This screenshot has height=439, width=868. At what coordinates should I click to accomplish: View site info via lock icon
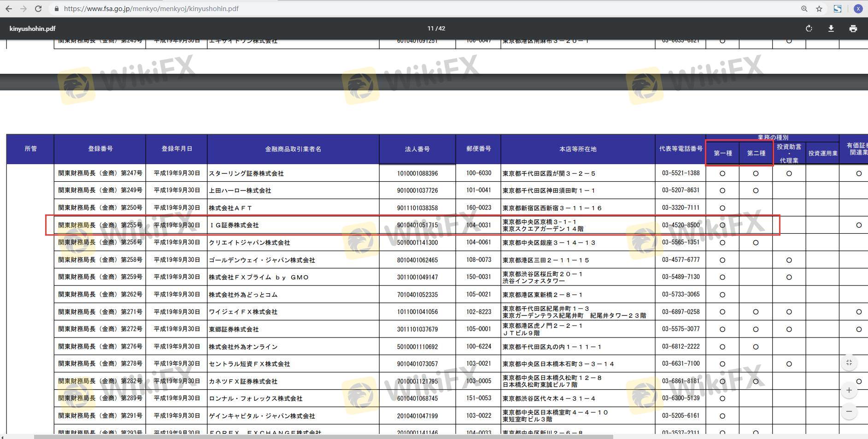coord(56,9)
